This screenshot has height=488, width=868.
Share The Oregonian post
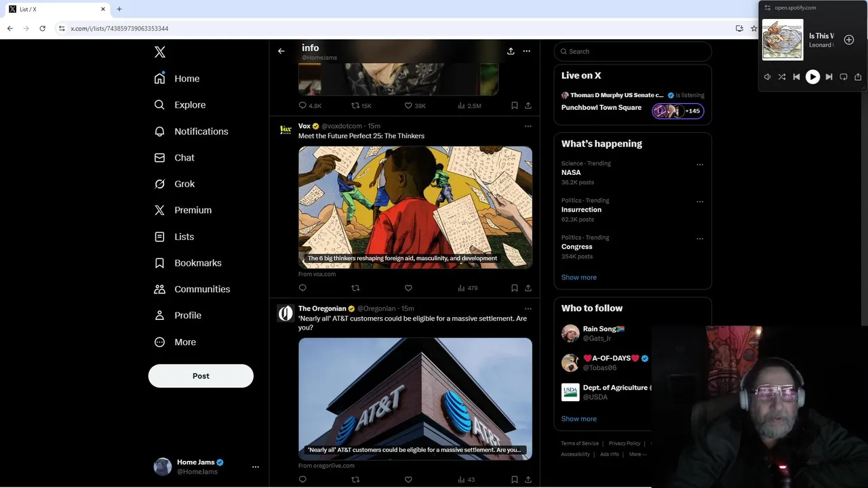point(528,480)
